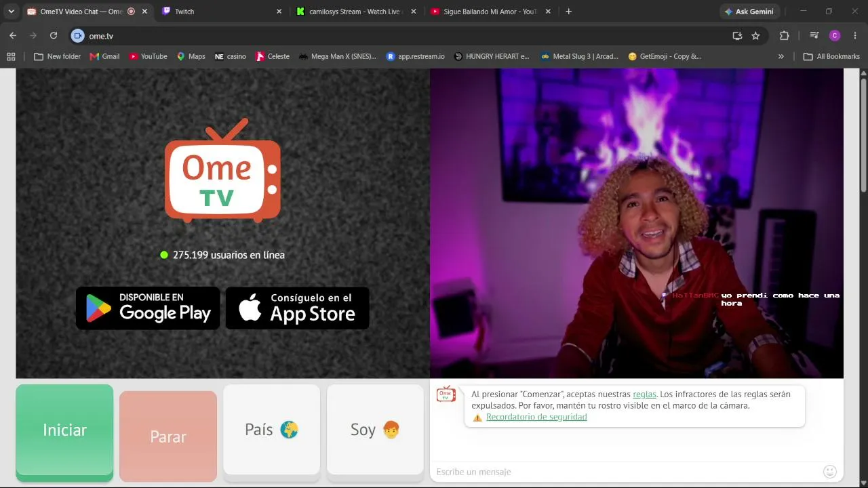The height and width of the screenshot is (488, 868).
Task: Open the All Bookmarks folder
Action: pos(831,56)
